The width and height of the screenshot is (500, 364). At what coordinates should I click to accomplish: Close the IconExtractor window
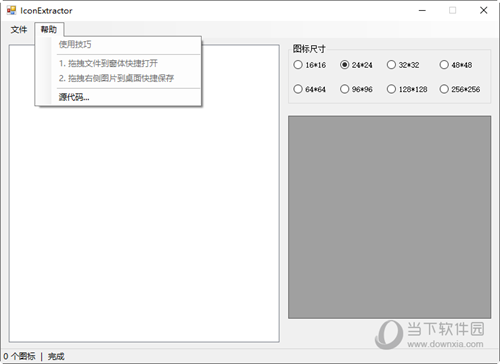click(x=484, y=10)
